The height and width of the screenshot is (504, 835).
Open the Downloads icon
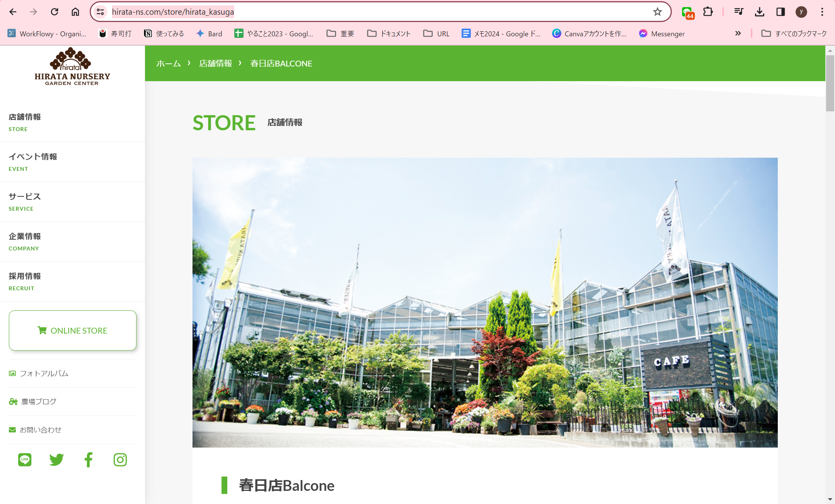(x=760, y=12)
